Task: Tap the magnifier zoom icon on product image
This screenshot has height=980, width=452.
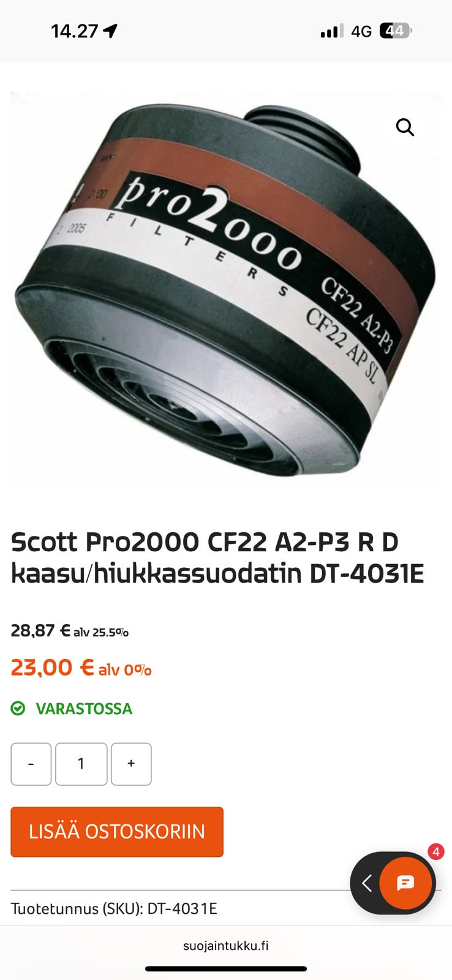Action: (405, 127)
